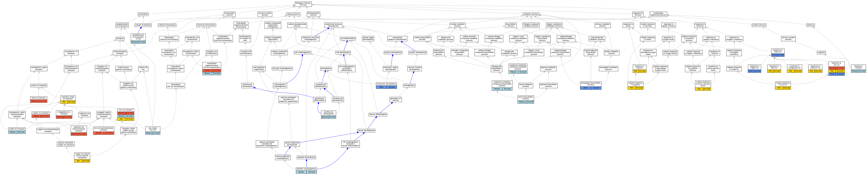
Task: Click 'cellular response to hypoxia' node
Action: pos(636,85)
